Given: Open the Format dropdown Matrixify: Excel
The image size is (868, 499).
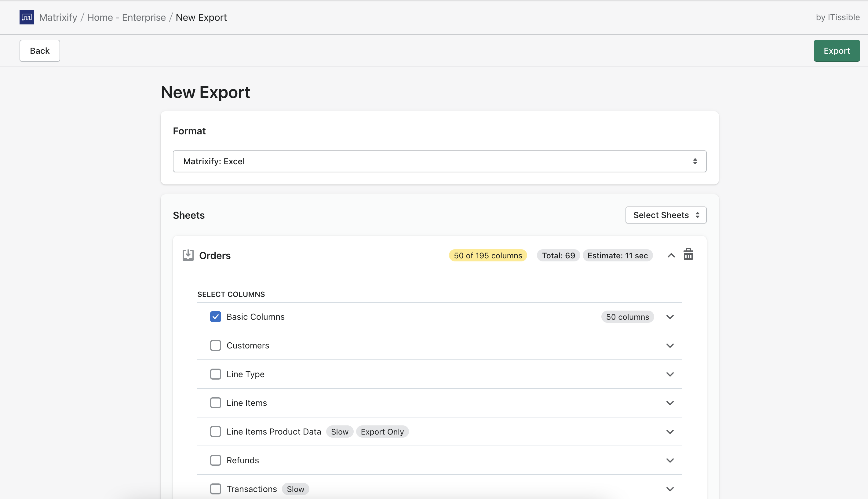Looking at the screenshot, I should [439, 161].
